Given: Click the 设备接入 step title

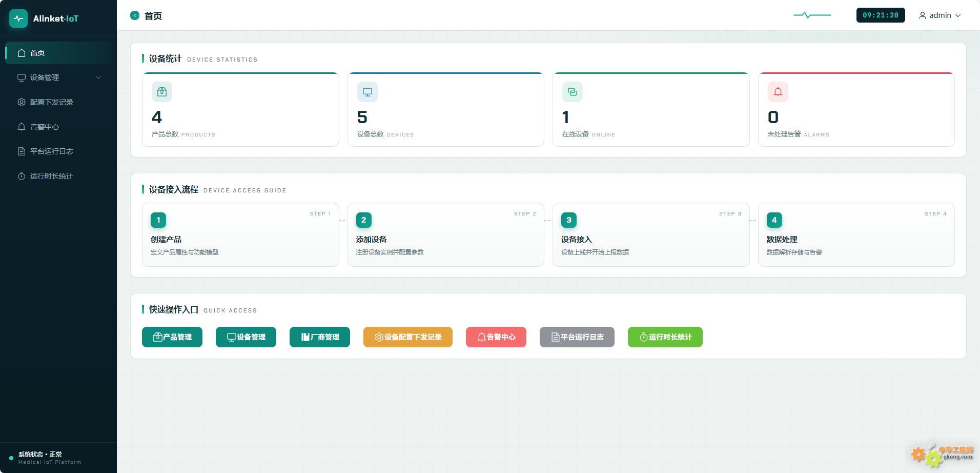Looking at the screenshot, I should tap(577, 240).
